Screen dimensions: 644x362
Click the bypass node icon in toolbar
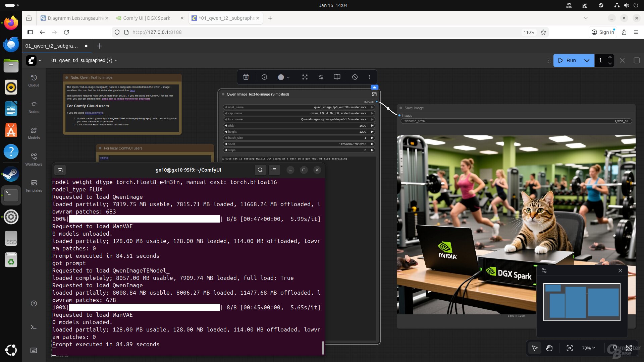(355, 77)
